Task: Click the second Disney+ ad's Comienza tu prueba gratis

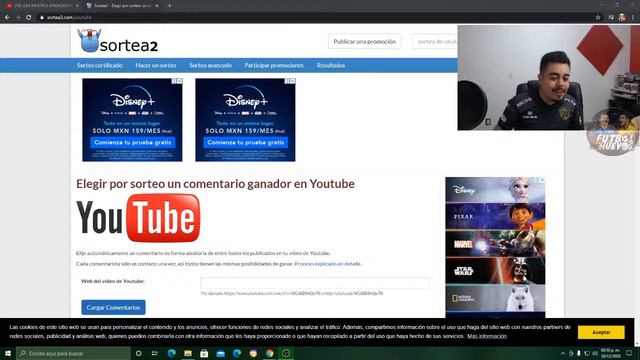Action: pos(246,142)
